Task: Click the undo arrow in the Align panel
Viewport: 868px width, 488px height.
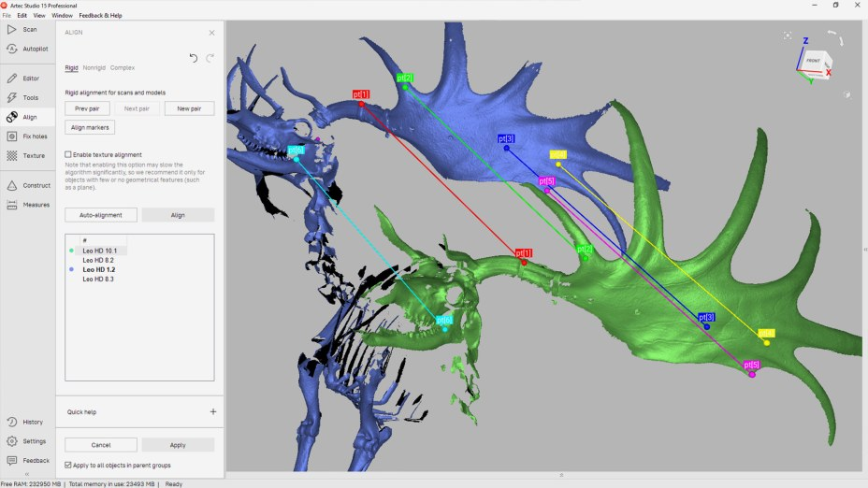Action: coord(194,58)
